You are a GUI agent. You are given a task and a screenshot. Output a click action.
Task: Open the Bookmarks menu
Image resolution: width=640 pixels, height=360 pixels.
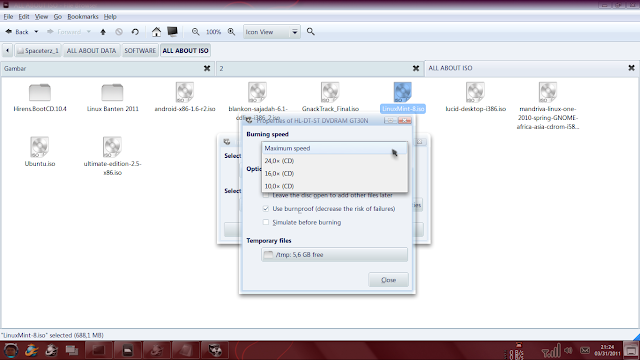(x=83, y=17)
